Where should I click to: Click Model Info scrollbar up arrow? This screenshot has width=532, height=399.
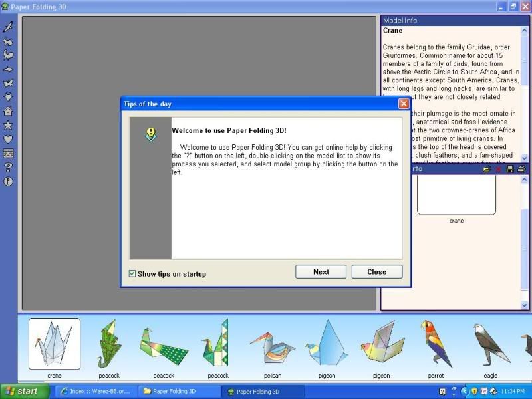(x=524, y=31)
